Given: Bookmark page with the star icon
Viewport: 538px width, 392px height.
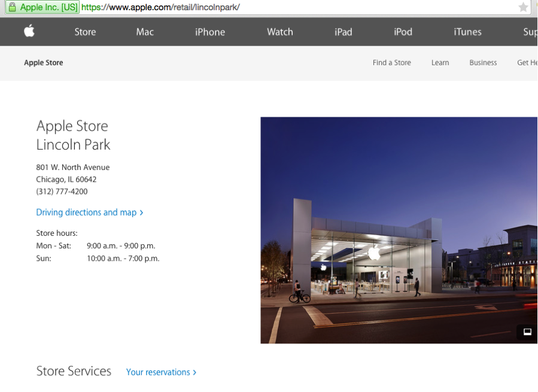Looking at the screenshot, I should pos(523,7).
